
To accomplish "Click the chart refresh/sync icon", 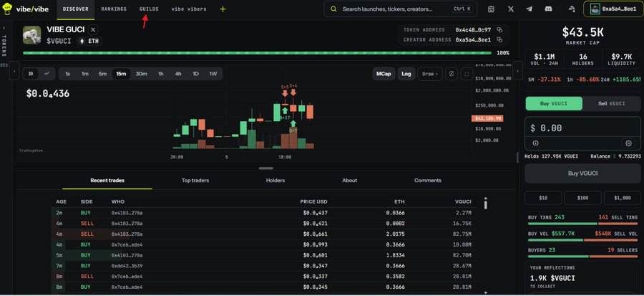I will coord(452,74).
